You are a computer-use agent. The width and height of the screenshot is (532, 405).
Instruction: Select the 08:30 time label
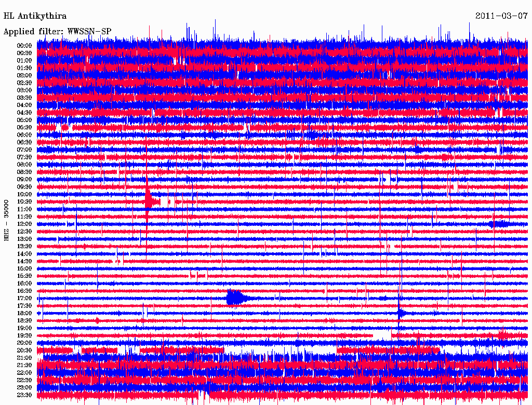click(x=24, y=172)
